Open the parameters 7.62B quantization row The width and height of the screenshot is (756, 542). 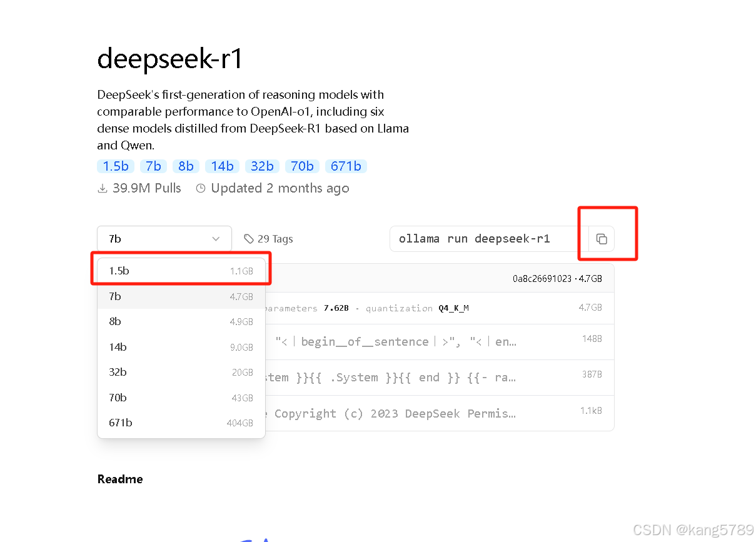pos(440,308)
